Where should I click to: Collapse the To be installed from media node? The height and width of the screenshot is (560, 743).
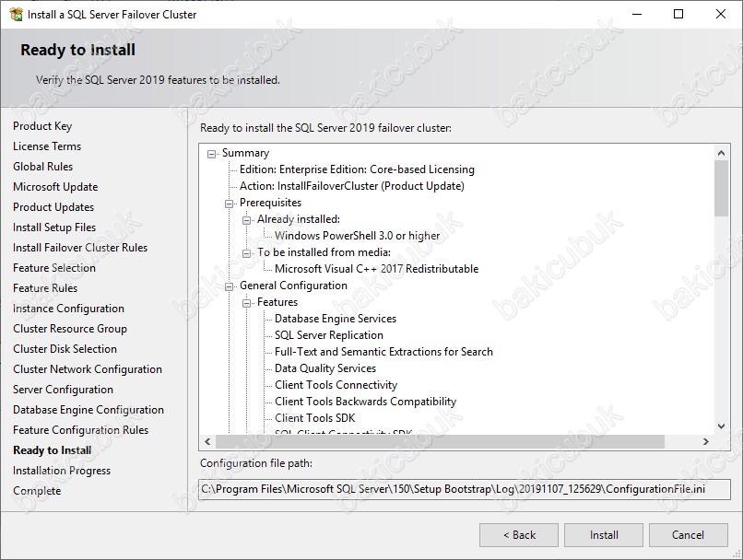tap(247, 252)
